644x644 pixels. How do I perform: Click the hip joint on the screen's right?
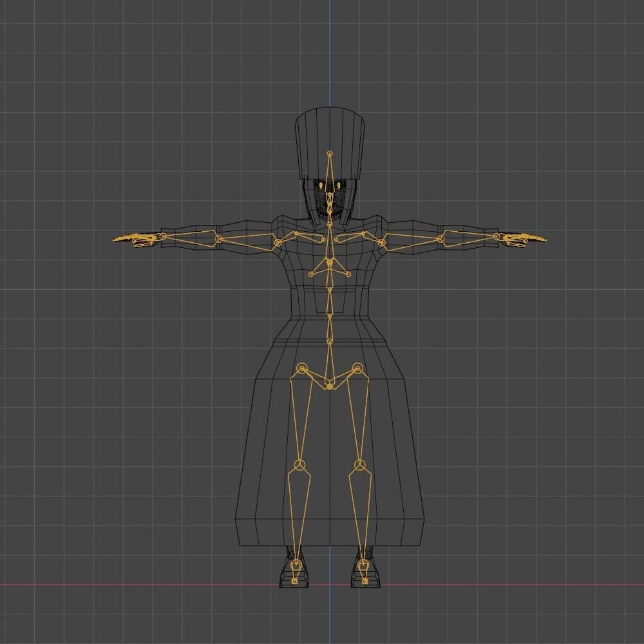click(358, 368)
